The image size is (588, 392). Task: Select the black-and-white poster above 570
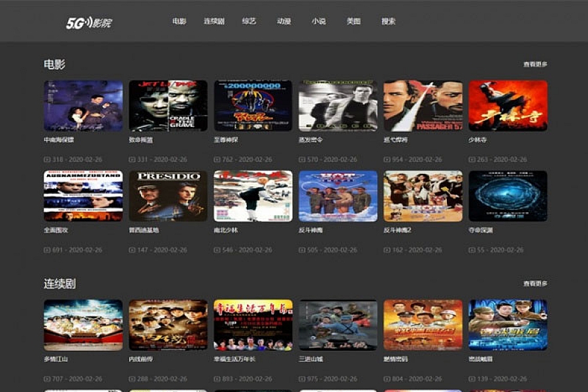pos(338,106)
